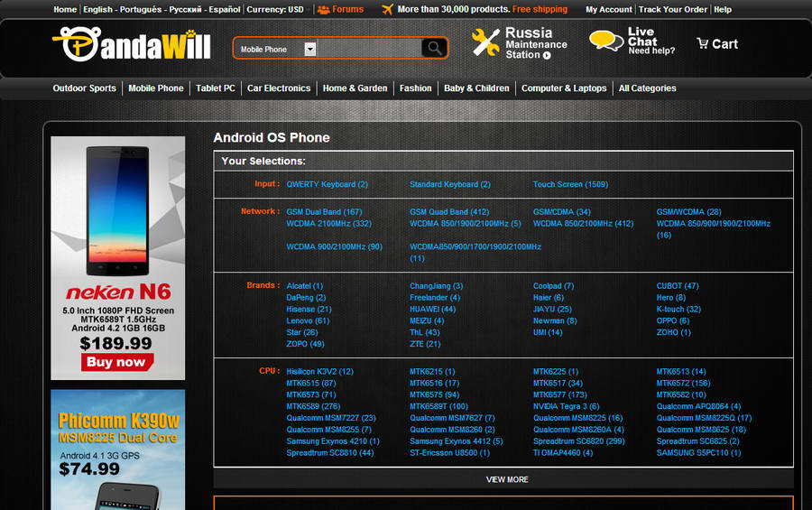Select the Alcatel (1) brand

point(305,285)
